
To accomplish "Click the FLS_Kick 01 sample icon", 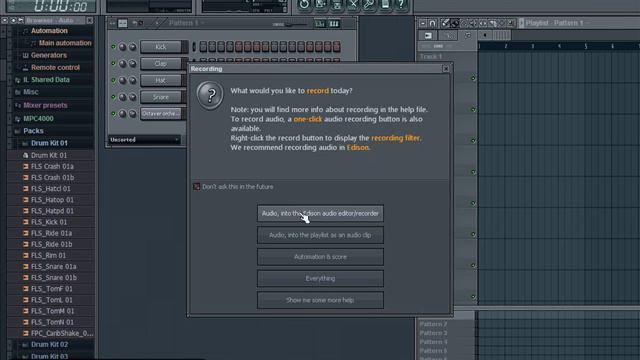I will point(26,222).
